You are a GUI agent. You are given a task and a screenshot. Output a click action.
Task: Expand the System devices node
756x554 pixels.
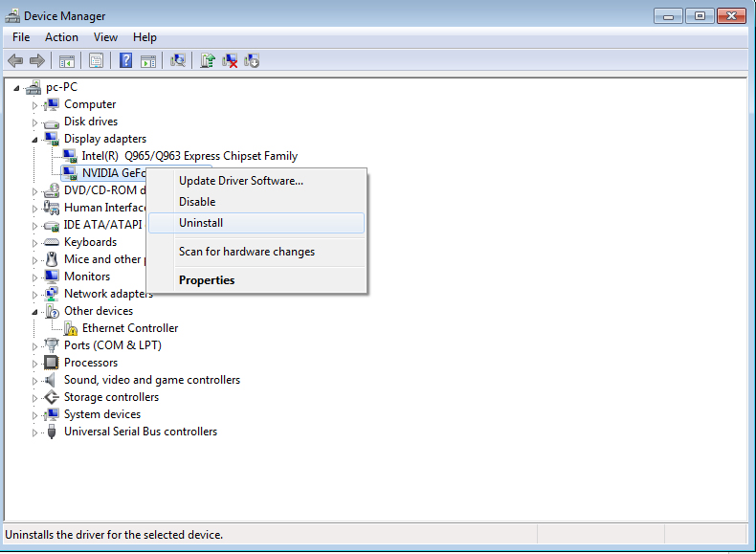click(x=34, y=415)
